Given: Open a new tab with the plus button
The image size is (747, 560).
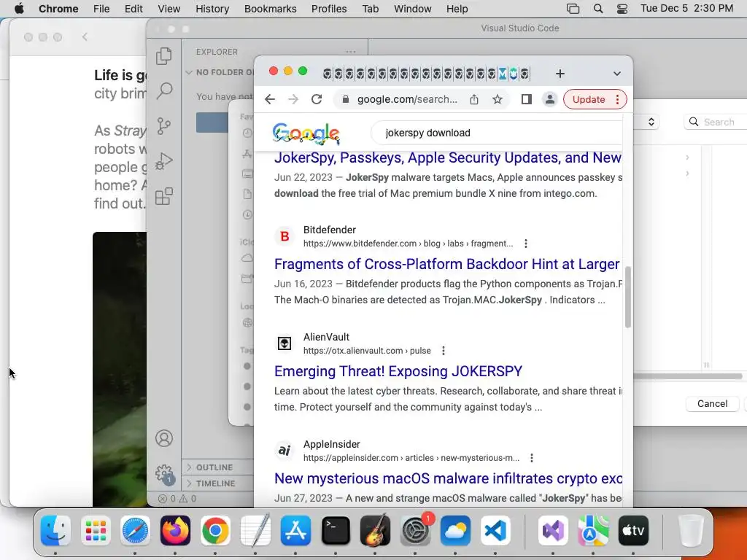Looking at the screenshot, I should pos(560,74).
